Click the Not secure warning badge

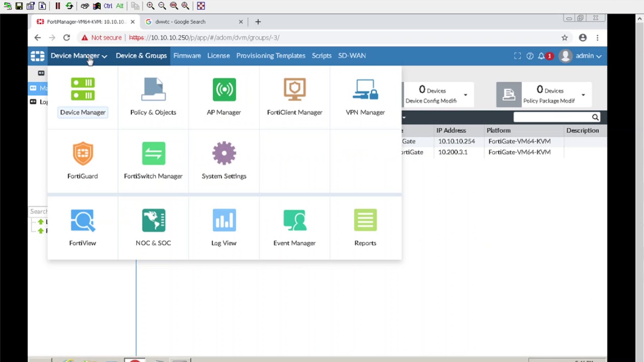click(101, 38)
